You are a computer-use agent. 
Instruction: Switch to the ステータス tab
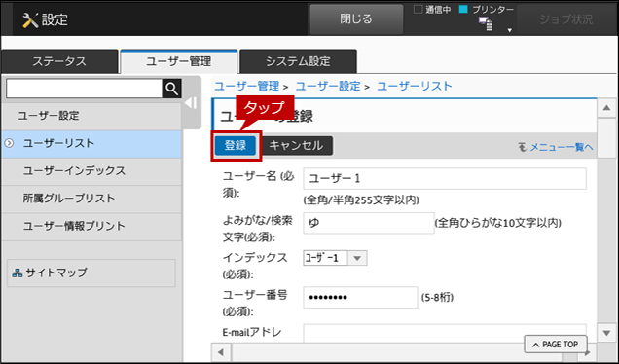[x=59, y=61]
